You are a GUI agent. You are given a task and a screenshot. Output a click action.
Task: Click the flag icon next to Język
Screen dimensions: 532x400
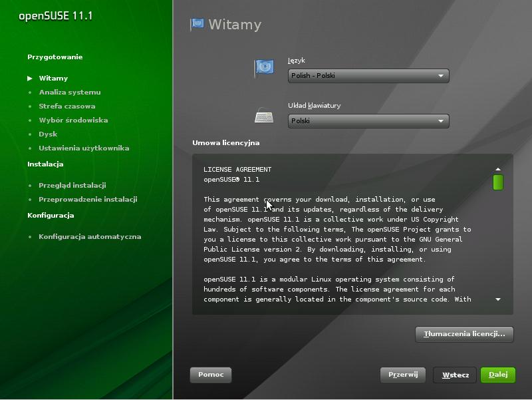pyautogui.click(x=264, y=68)
